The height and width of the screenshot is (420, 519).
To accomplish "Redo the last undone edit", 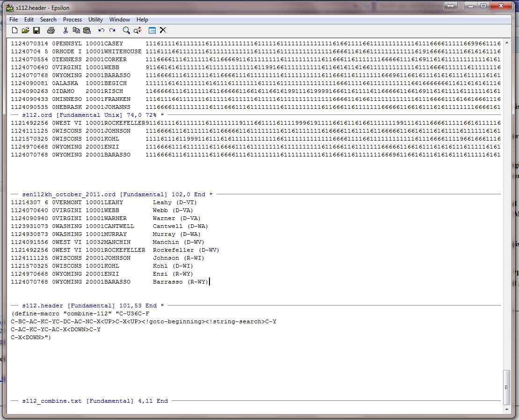I will (112, 30).
